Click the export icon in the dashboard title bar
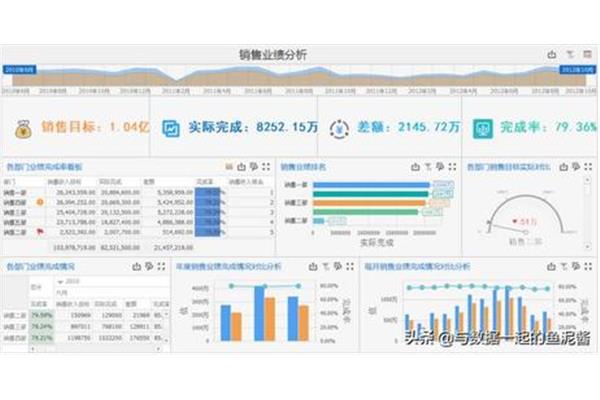Screen dimensions: 600x400 [552, 54]
